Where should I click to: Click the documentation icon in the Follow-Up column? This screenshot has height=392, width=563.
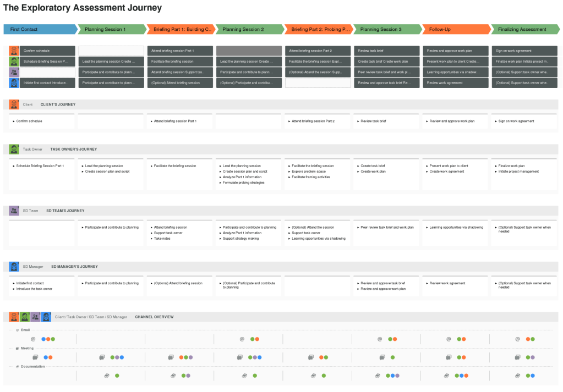(x=447, y=376)
